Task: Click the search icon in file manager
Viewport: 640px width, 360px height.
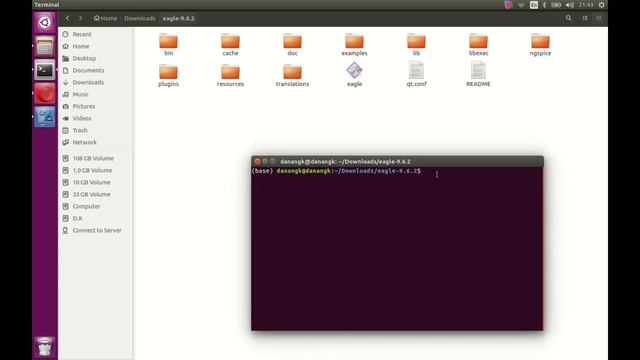Action: [569, 18]
